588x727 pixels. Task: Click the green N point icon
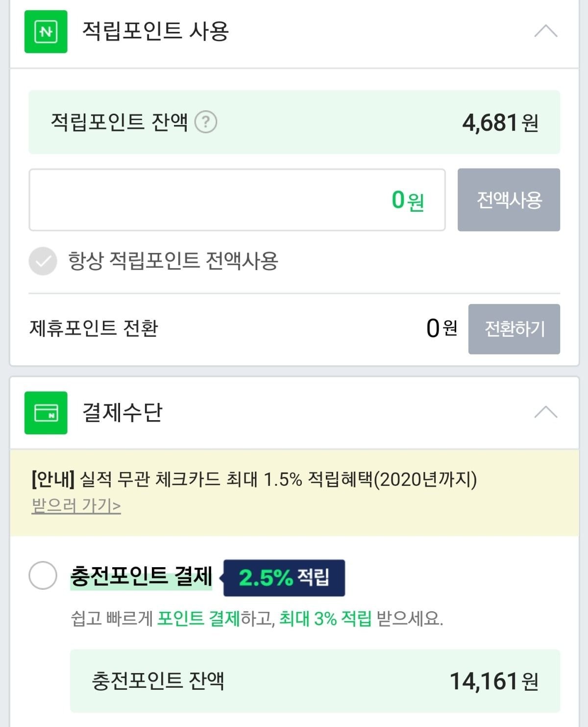[46, 31]
